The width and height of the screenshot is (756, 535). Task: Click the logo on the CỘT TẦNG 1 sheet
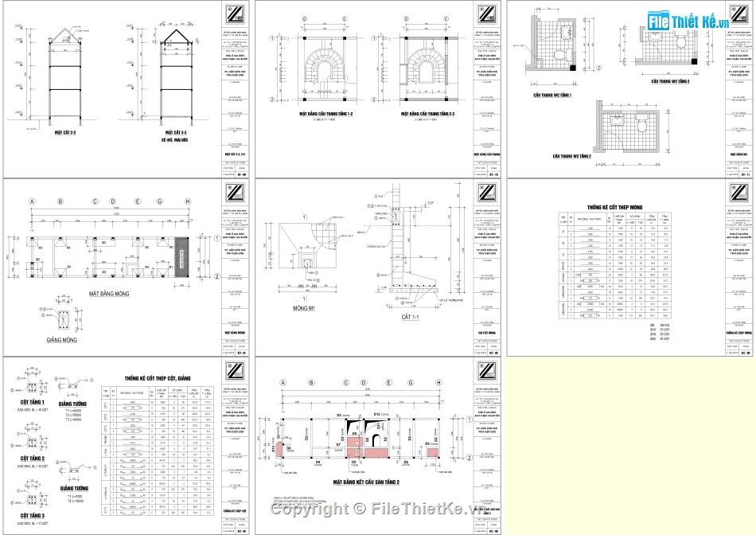(236, 372)
